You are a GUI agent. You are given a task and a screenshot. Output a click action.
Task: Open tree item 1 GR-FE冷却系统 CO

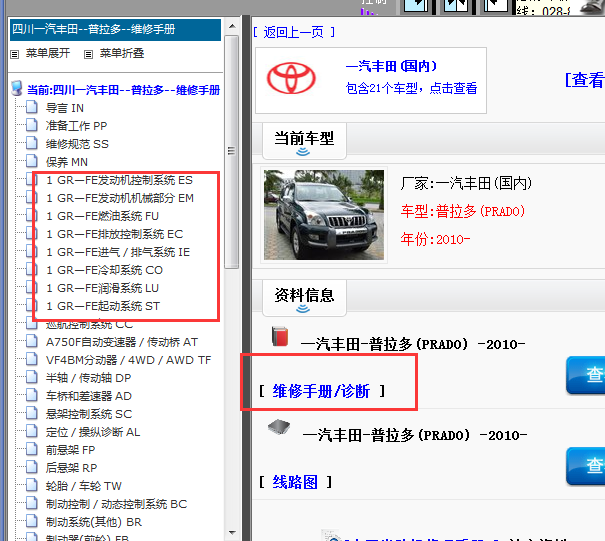104,270
